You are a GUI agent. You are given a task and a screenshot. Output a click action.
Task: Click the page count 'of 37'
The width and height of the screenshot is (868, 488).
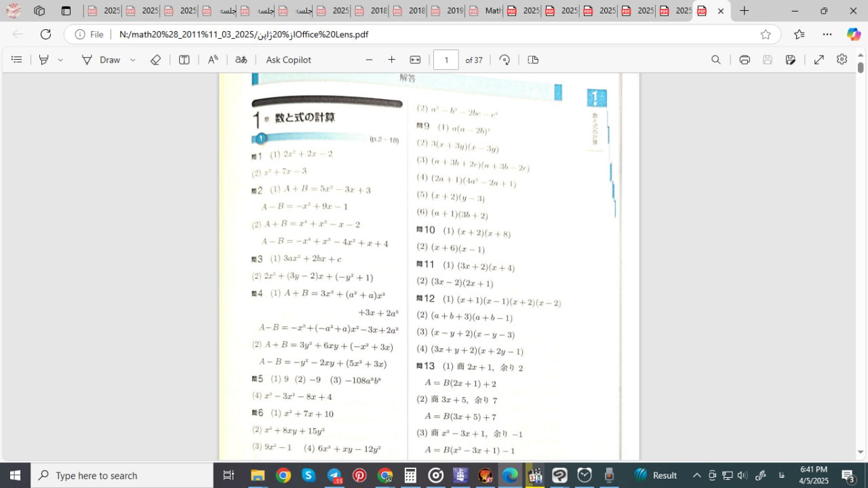coord(474,60)
